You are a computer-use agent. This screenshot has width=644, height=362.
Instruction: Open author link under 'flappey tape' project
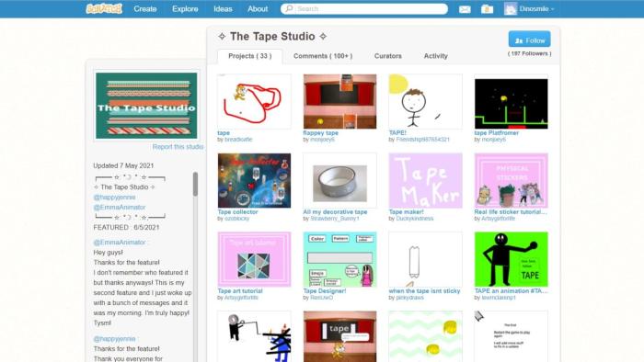(322, 140)
